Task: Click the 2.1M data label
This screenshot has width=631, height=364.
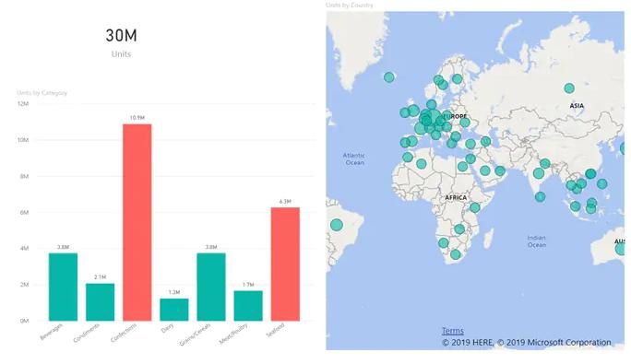Action: point(101,277)
